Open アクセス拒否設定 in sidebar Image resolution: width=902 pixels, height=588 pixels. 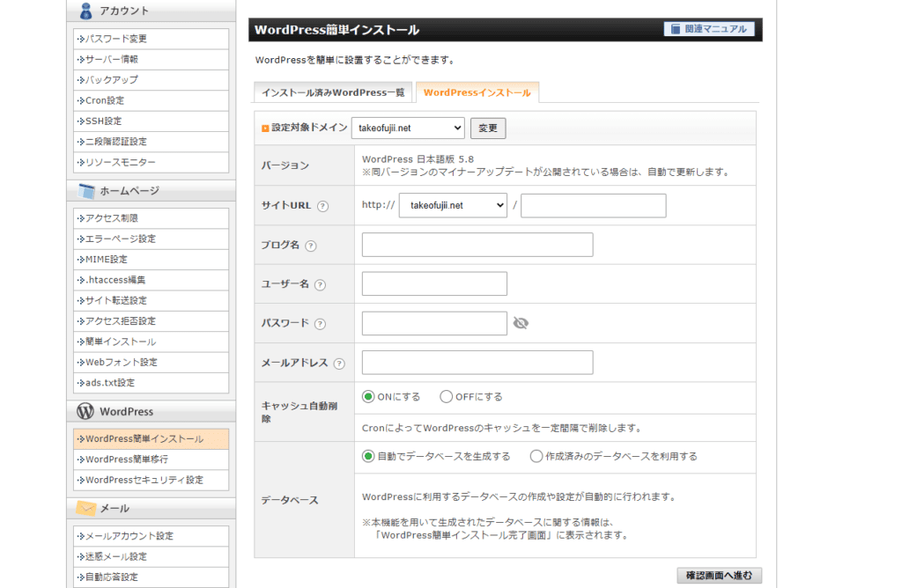[x=151, y=320]
